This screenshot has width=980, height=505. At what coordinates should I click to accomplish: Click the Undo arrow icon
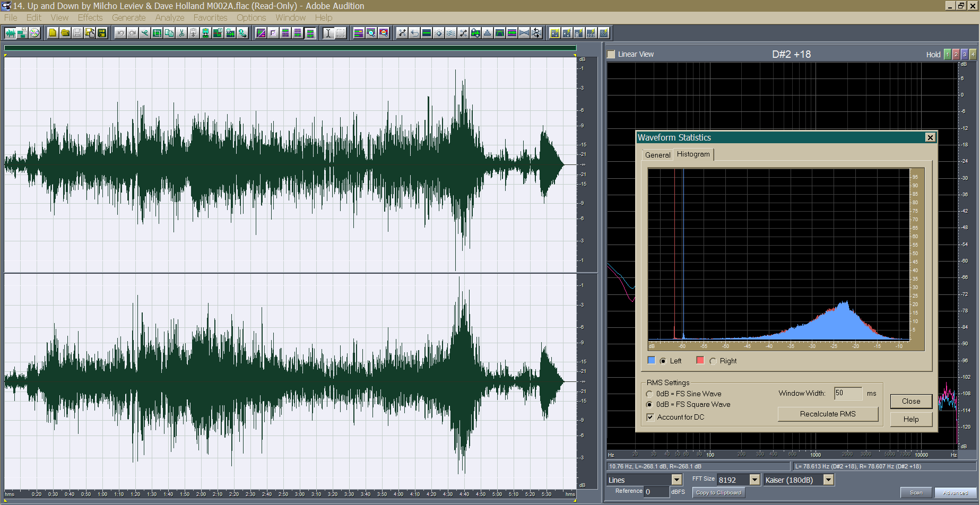120,33
